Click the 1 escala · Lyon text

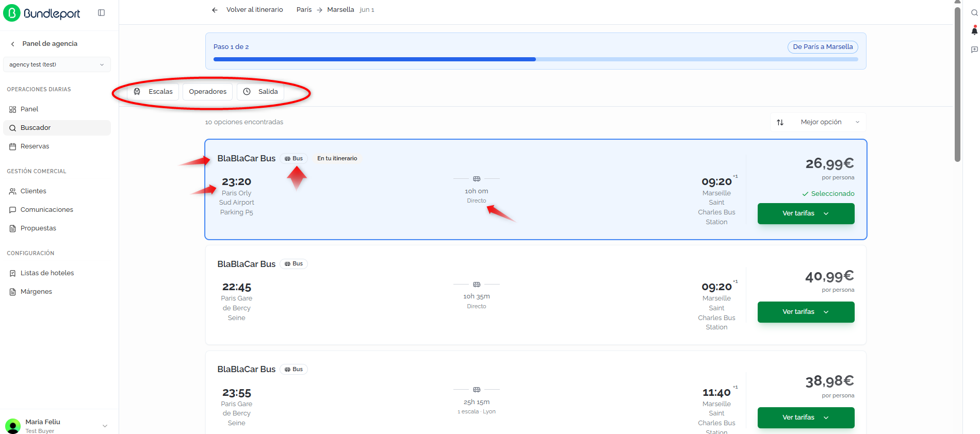477,412
